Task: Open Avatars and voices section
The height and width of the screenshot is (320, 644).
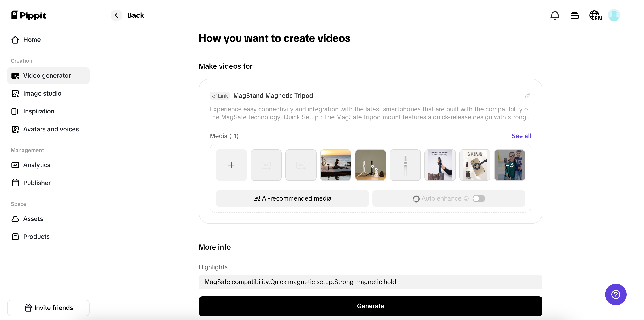Action: (48, 129)
